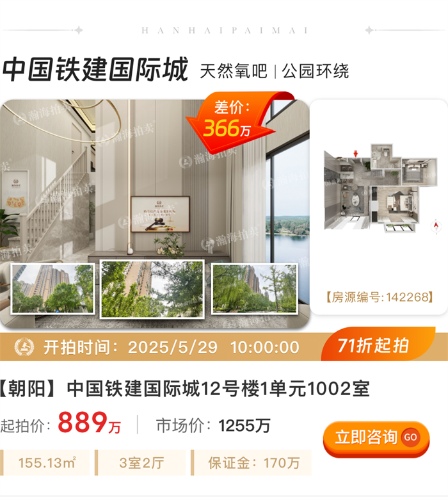
Task: Tap the orange GO circle icon
Action: coord(410,437)
